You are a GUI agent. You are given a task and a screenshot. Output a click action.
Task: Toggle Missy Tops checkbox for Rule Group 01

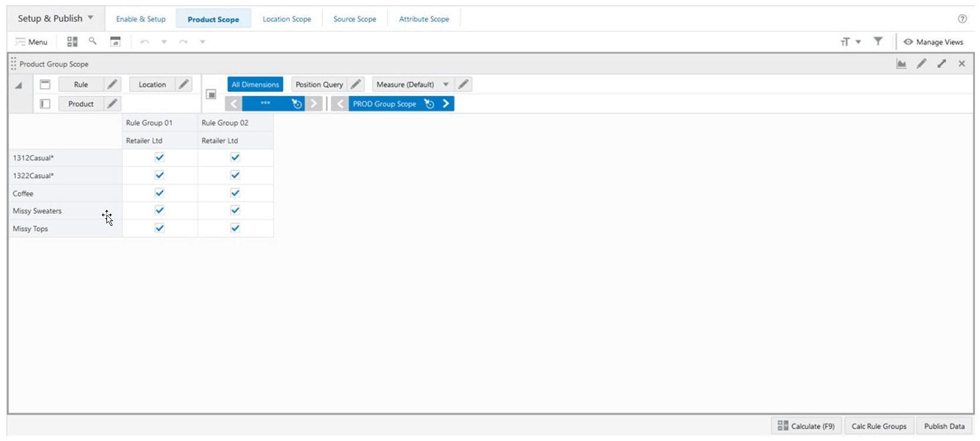159,228
